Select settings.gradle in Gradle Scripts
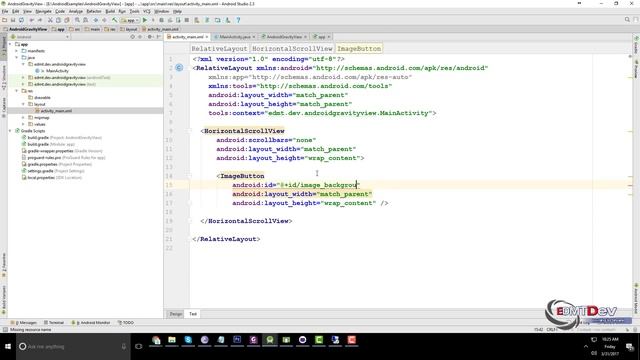Viewport: 640px width, 360px height. point(40,171)
